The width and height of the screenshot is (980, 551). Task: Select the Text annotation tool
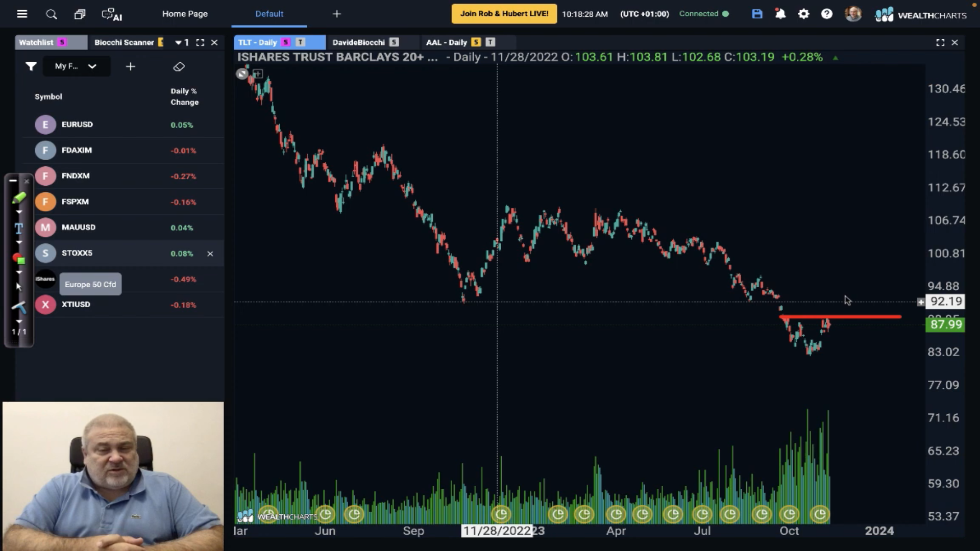(19, 228)
